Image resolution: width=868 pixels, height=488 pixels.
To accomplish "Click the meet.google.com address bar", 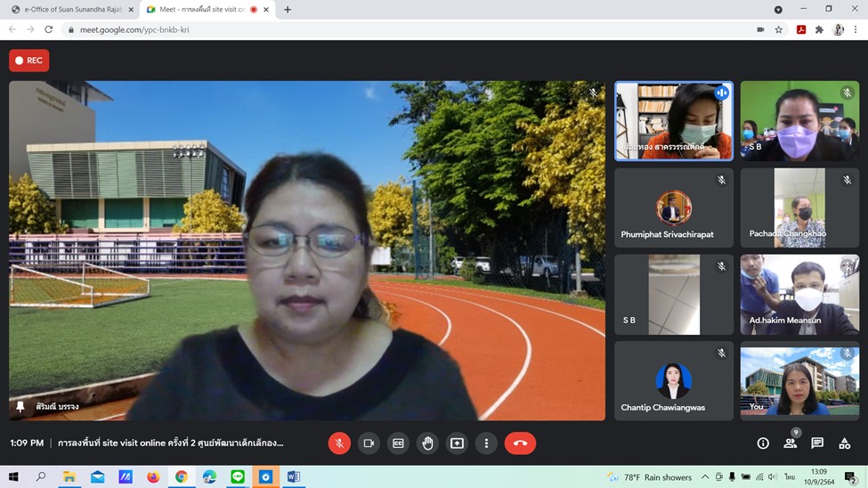I will [401, 29].
